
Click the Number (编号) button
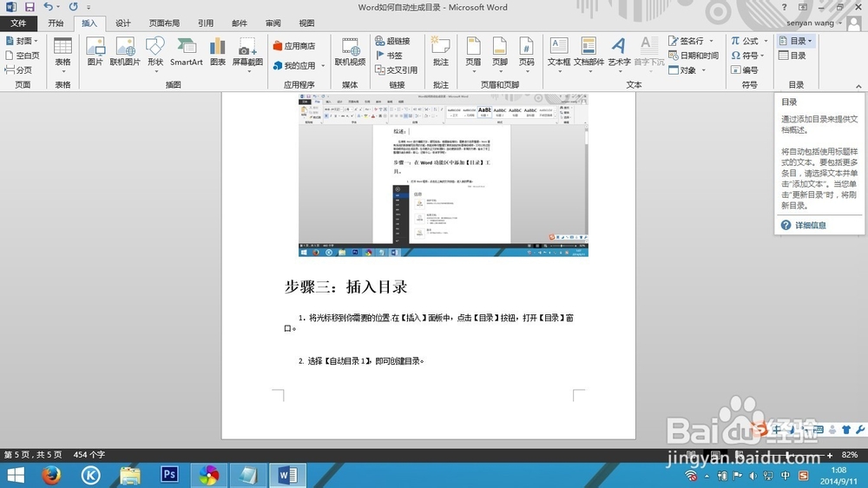[744, 69]
